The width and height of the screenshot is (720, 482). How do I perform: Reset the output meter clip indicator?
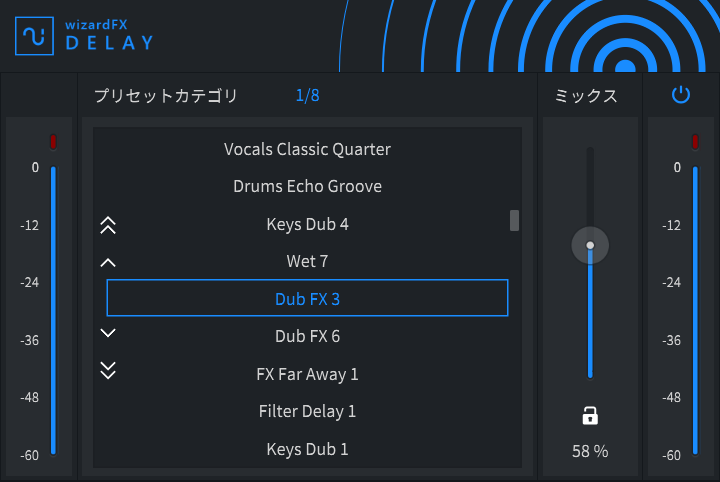point(695,141)
